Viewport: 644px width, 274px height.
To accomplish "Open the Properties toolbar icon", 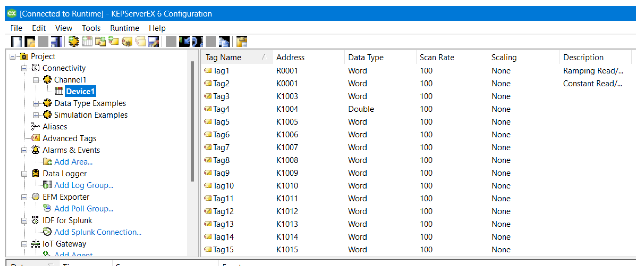I will [154, 42].
